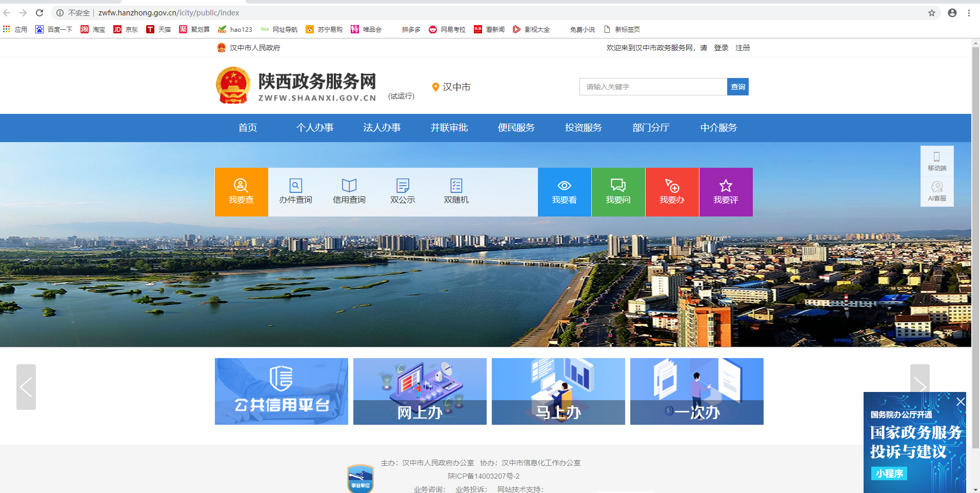Click the 我要查 orange search icon
This screenshot has width=980, height=493.
click(241, 191)
